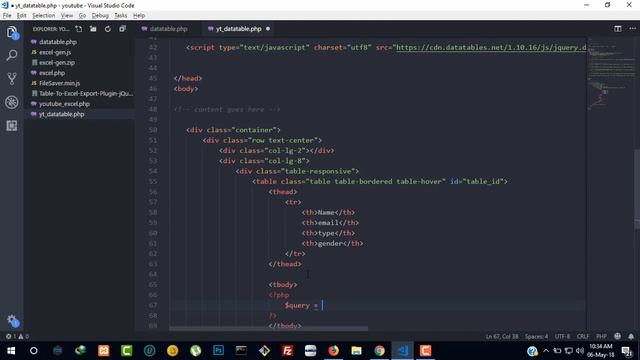Open Cortana search circle on taskbar
This screenshot has width=640, height=360.
pyautogui.click(x=34, y=351)
